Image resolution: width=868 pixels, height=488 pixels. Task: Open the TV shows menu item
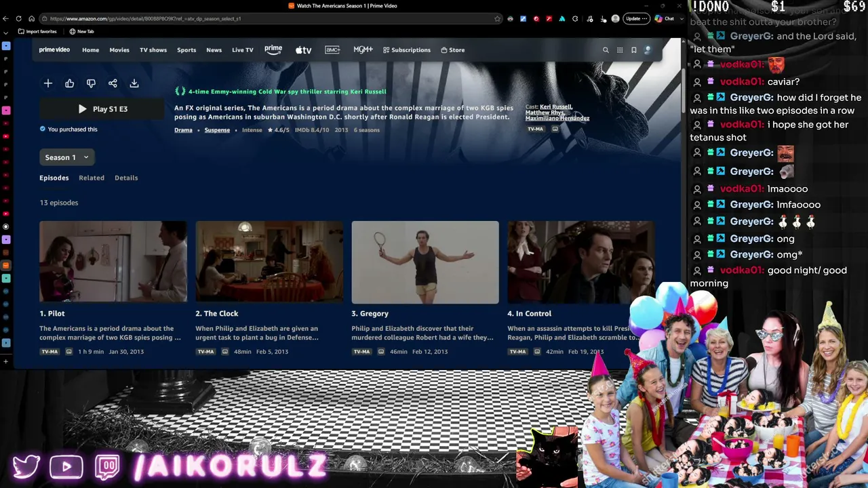[x=153, y=50]
